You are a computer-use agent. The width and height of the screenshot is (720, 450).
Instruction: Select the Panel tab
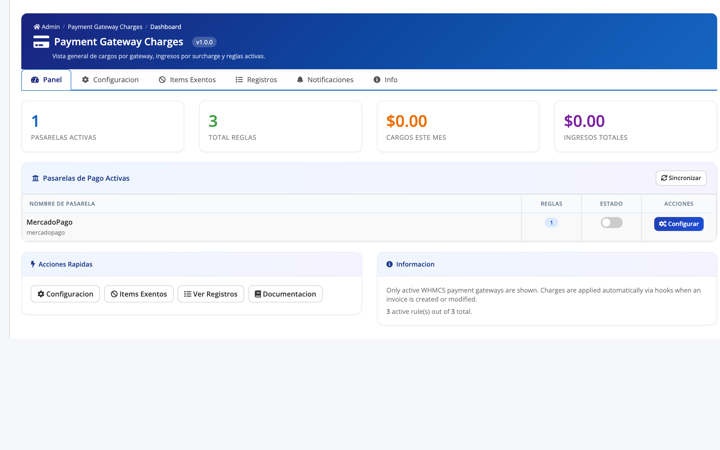tap(46, 80)
